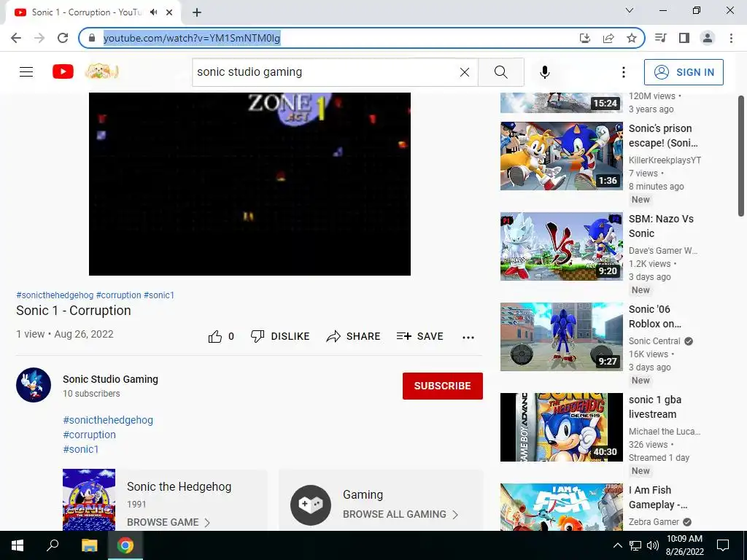Click the YouTube doodle next to logo
747x560 pixels.
point(101,72)
